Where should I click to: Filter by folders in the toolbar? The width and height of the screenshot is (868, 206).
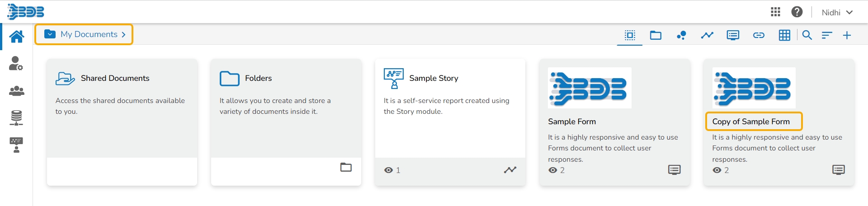point(656,35)
